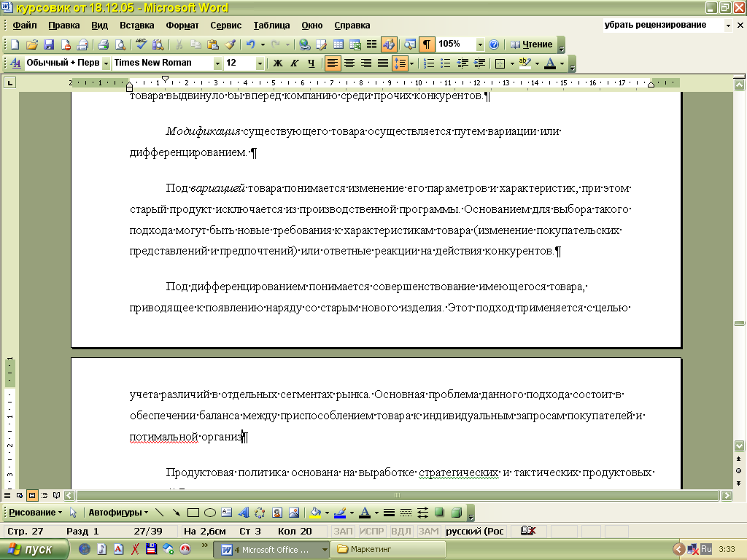Insert an Excel worksheet

(355, 44)
